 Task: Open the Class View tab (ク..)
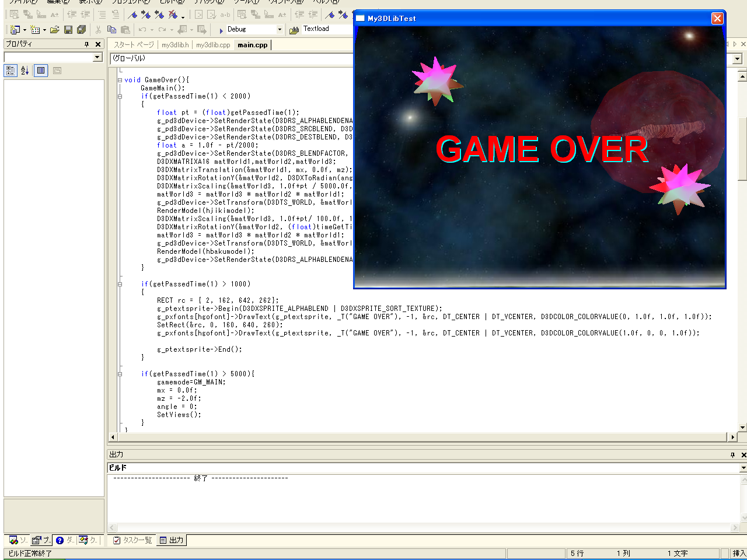click(x=88, y=540)
